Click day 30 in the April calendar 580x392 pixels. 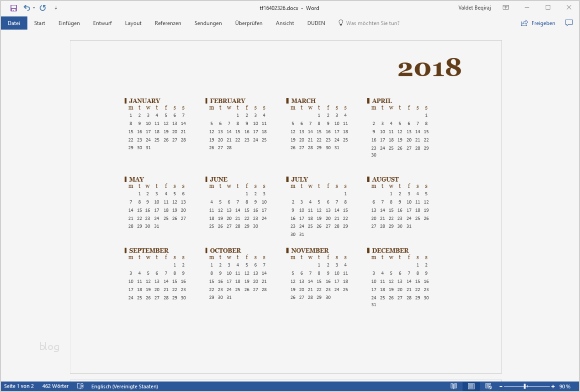click(x=374, y=155)
